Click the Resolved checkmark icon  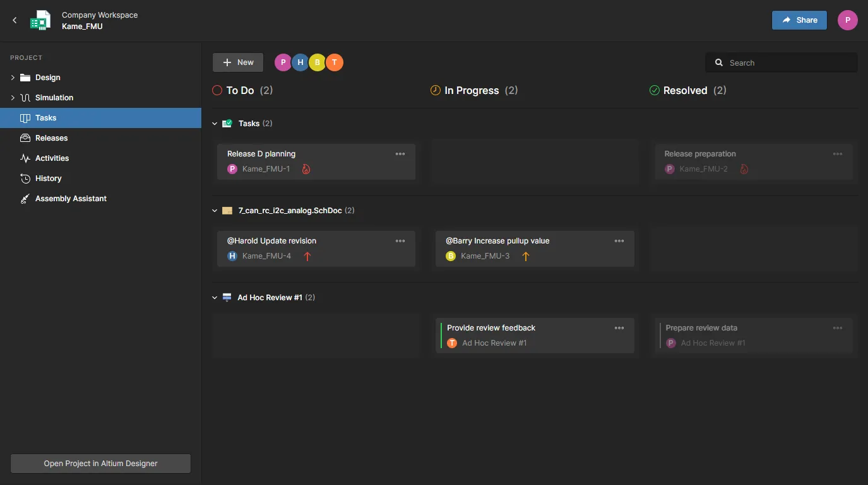pyautogui.click(x=654, y=90)
